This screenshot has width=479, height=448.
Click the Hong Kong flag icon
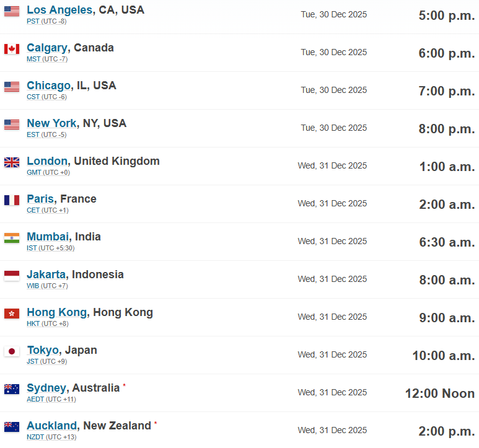point(12,314)
